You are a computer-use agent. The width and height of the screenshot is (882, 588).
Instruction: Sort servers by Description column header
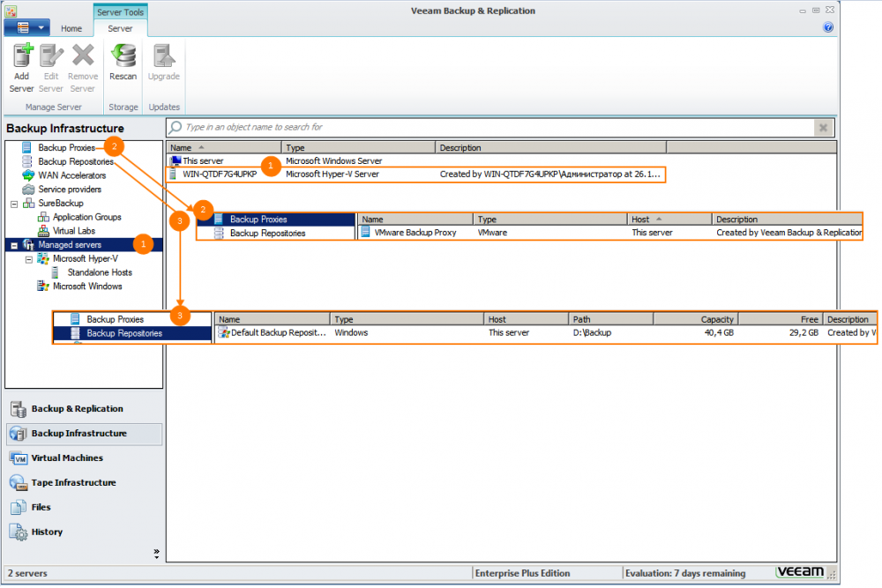pyautogui.click(x=550, y=148)
